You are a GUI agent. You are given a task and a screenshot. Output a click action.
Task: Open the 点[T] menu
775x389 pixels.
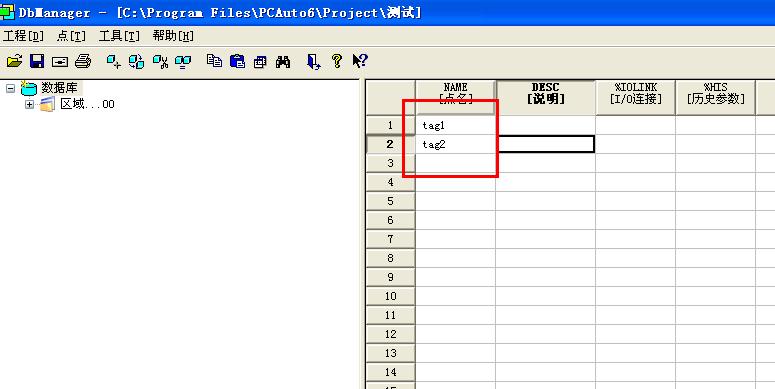point(71,36)
